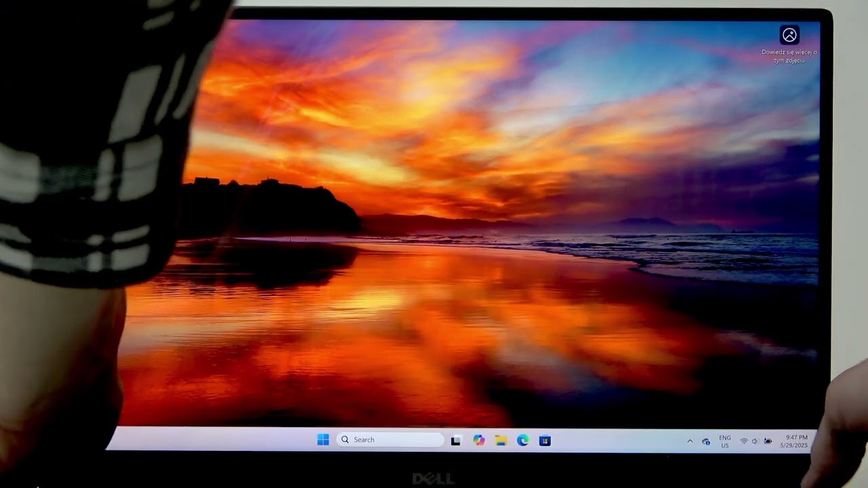Click the OneDrive cloud tray icon
Screen dimensions: 868x488
706,442
